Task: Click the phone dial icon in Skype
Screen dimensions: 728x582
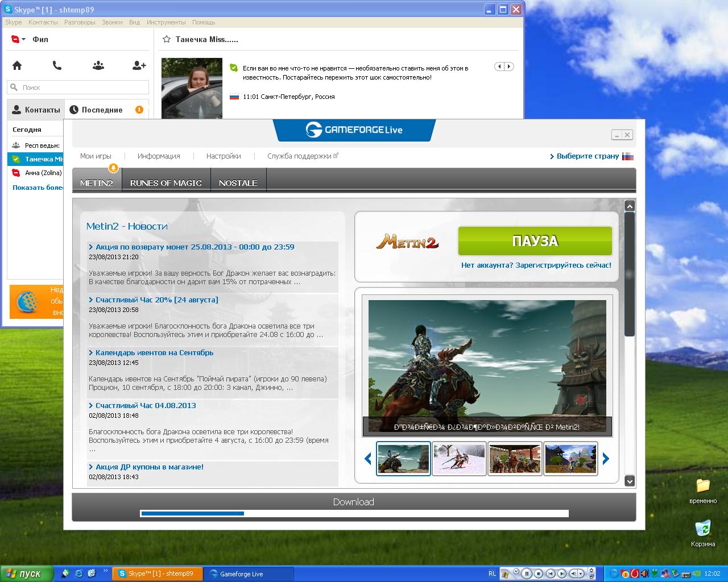Action: click(57, 65)
